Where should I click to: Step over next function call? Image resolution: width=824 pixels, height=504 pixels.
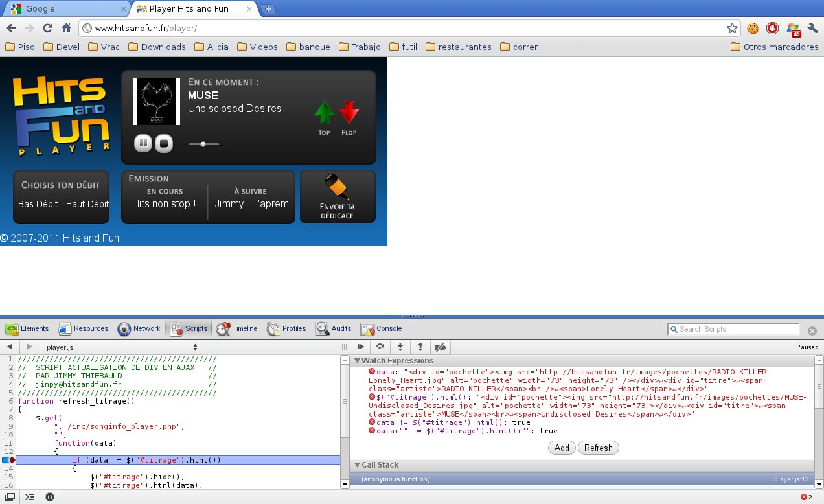coord(380,347)
